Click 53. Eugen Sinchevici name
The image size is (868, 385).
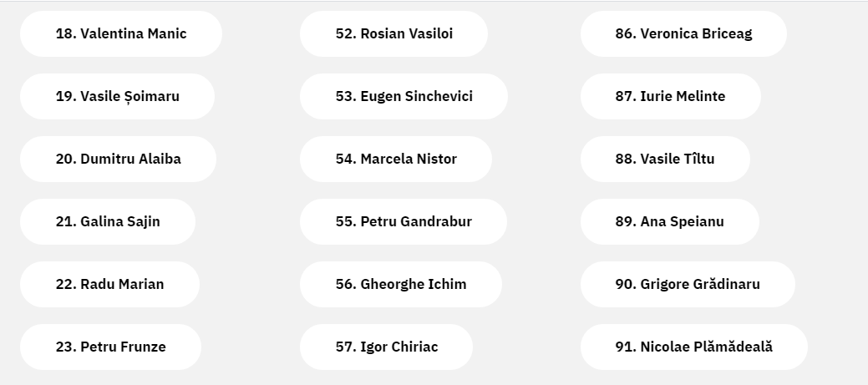404,96
